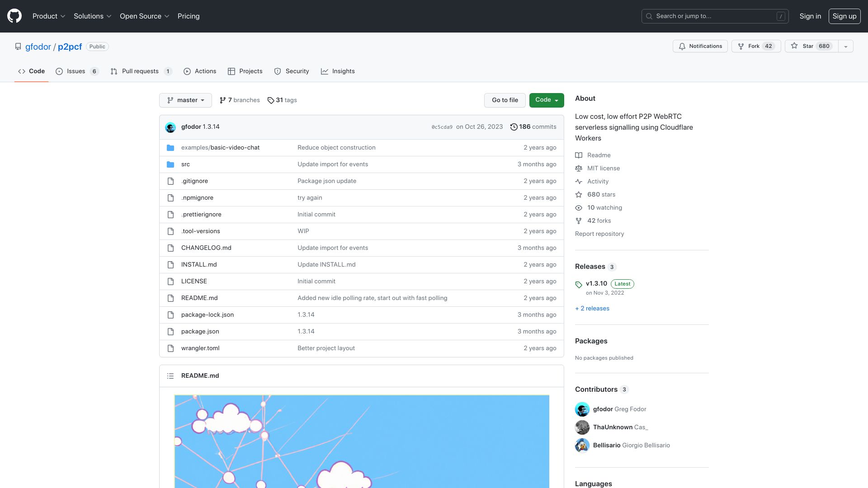The image size is (868, 488).
Task: Open the Security tab
Action: click(x=292, y=71)
